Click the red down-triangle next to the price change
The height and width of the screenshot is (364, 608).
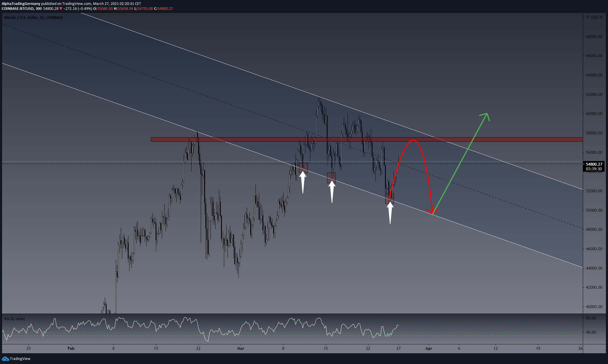click(x=61, y=9)
